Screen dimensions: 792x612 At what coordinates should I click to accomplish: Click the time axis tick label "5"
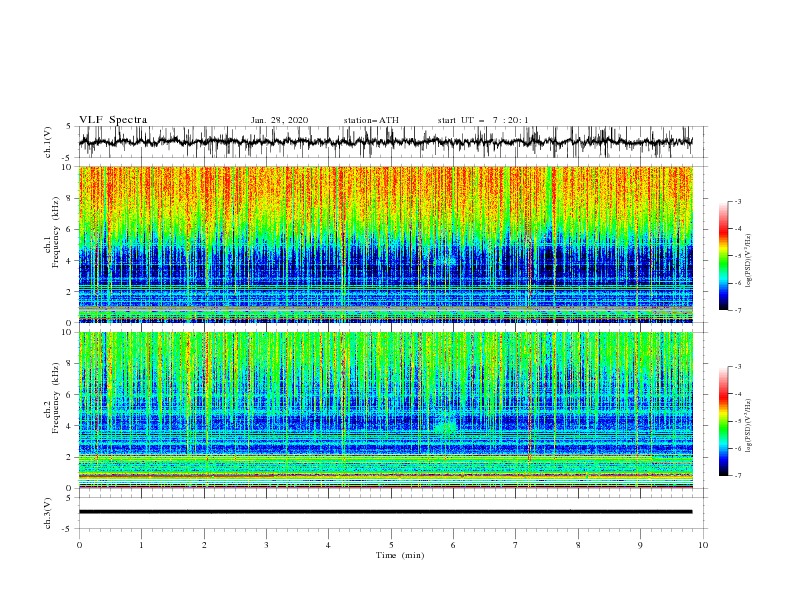pyautogui.click(x=391, y=545)
